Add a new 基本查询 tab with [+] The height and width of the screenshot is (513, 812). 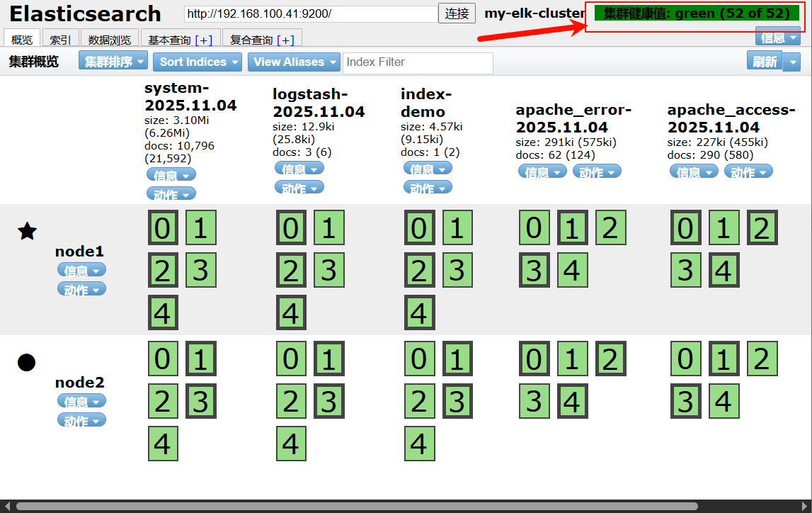(203, 40)
